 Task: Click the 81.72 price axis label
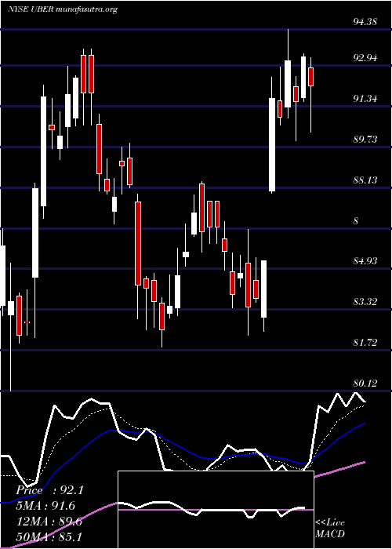coord(365,342)
